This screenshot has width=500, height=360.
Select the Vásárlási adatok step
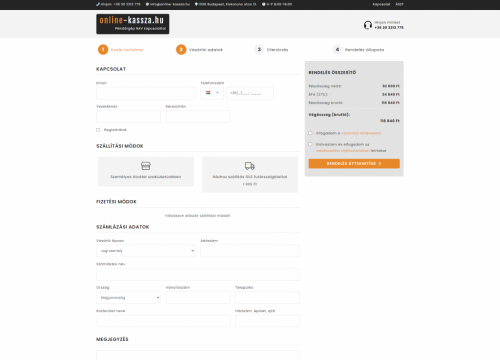click(206, 50)
